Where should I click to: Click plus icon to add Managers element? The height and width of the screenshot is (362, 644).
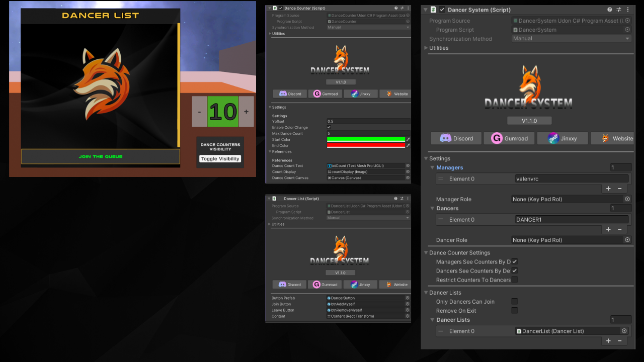pos(608,189)
